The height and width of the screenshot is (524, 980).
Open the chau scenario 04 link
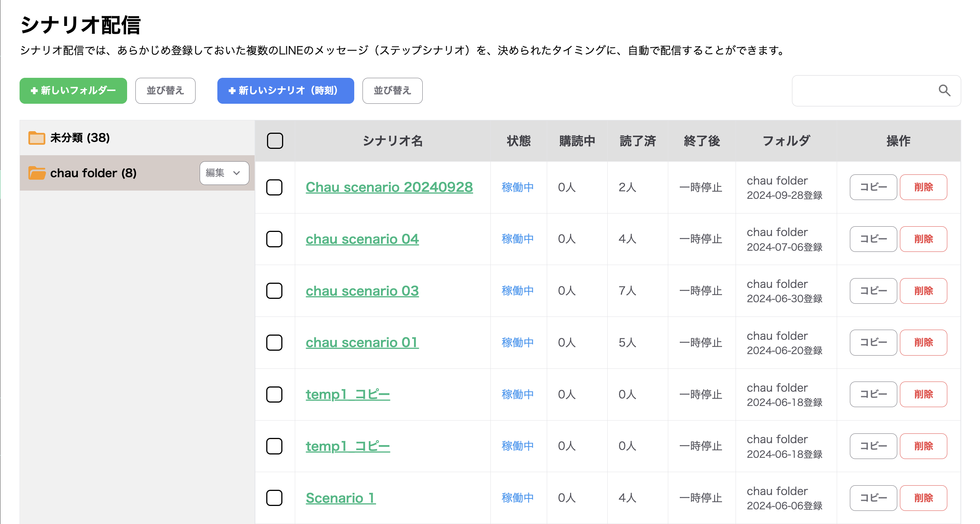(x=362, y=239)
